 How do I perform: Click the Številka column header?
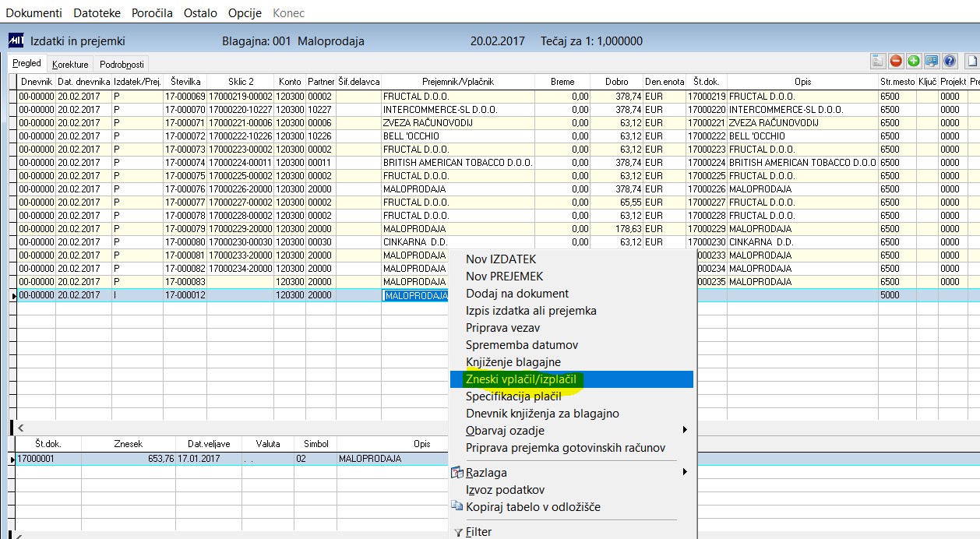185,82
